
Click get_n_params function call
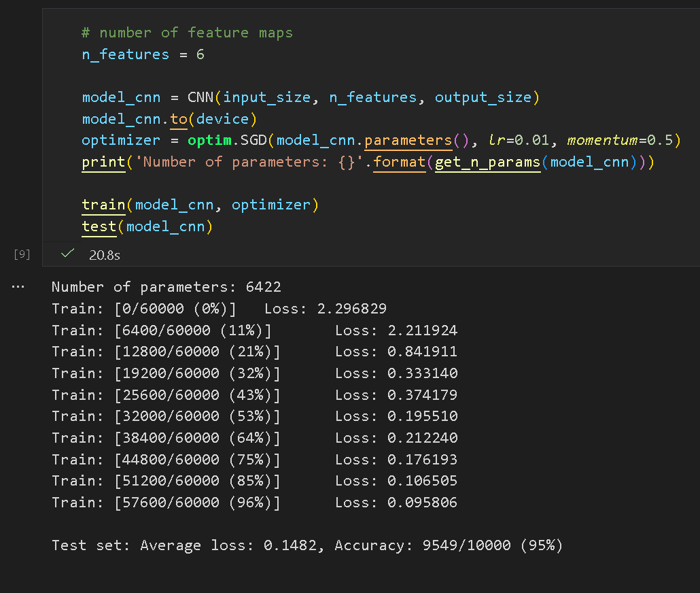click(x=487, y=162)
